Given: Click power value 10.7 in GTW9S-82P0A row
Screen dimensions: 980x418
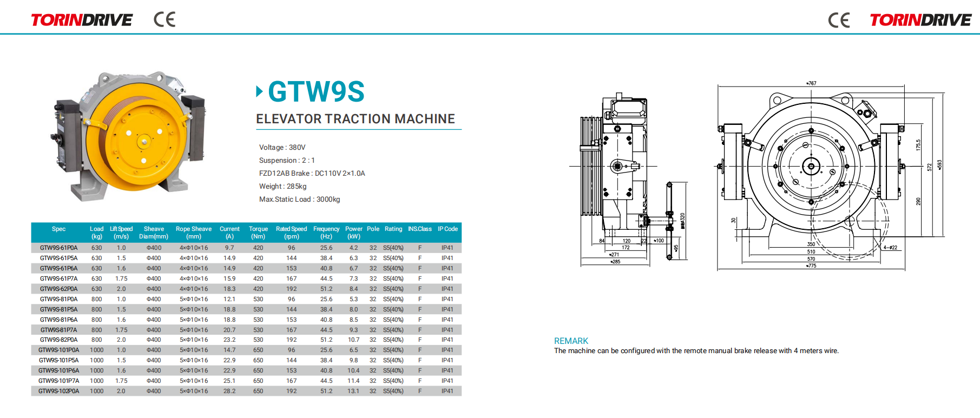Looking at the screenshot, I should (353, 340).
